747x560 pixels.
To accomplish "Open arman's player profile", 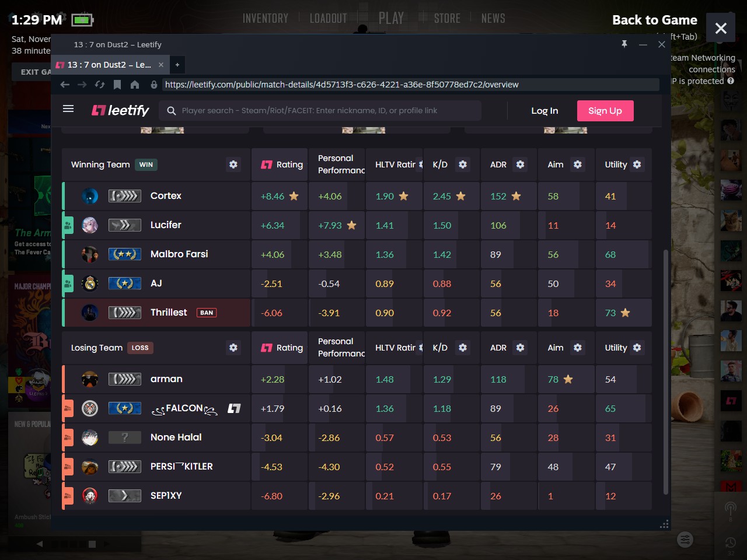I will 166,379.
